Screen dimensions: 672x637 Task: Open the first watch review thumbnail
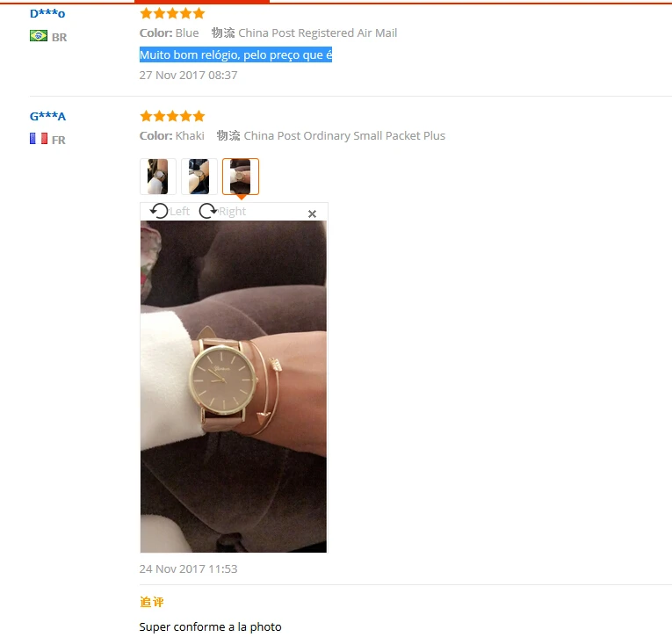pos(158,177)
